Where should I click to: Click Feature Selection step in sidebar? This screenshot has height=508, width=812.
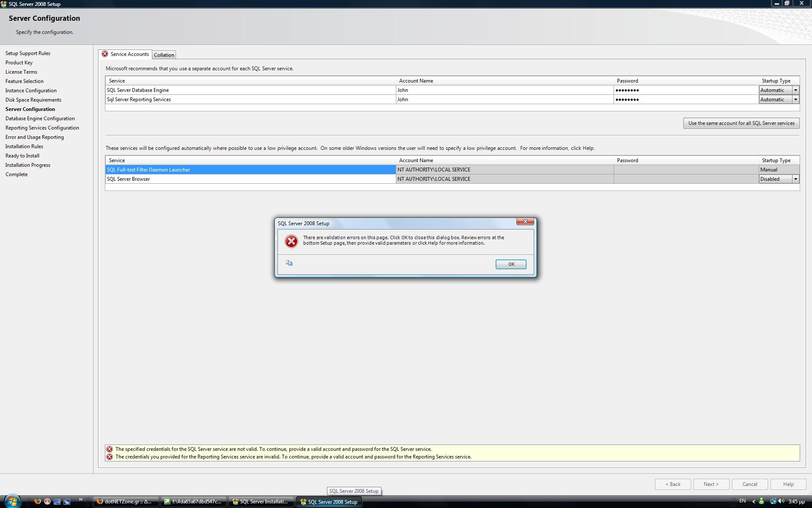[x=25, y=81]
